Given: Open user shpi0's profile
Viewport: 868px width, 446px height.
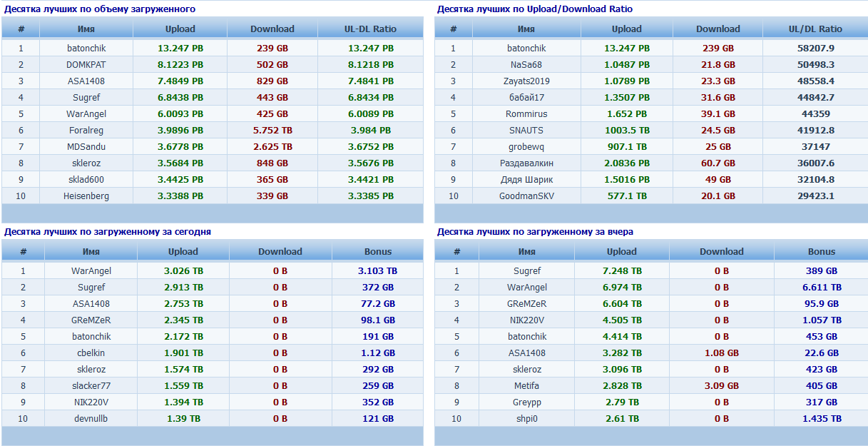Looking at the screenshot, I should [527, 418].
